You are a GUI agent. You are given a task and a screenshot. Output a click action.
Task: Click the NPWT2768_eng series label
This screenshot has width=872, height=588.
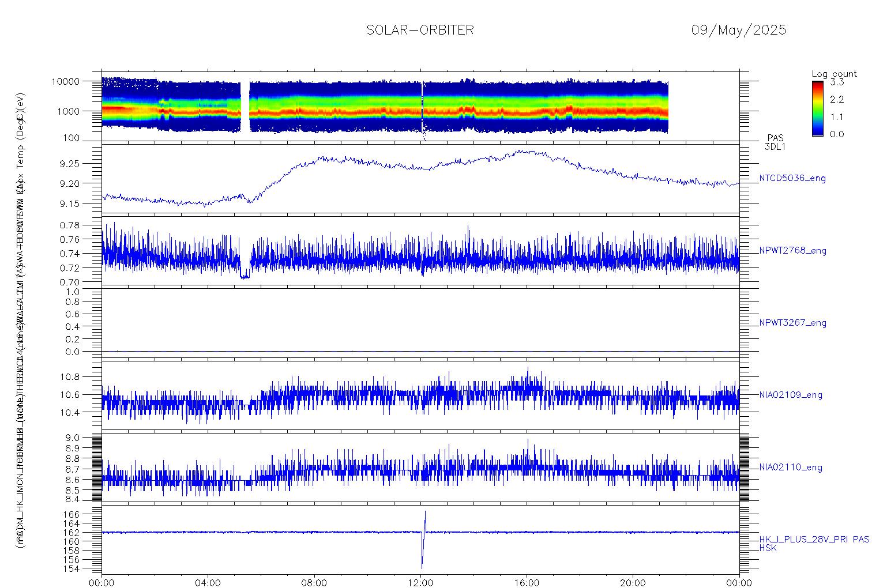[x=792, y=251]
